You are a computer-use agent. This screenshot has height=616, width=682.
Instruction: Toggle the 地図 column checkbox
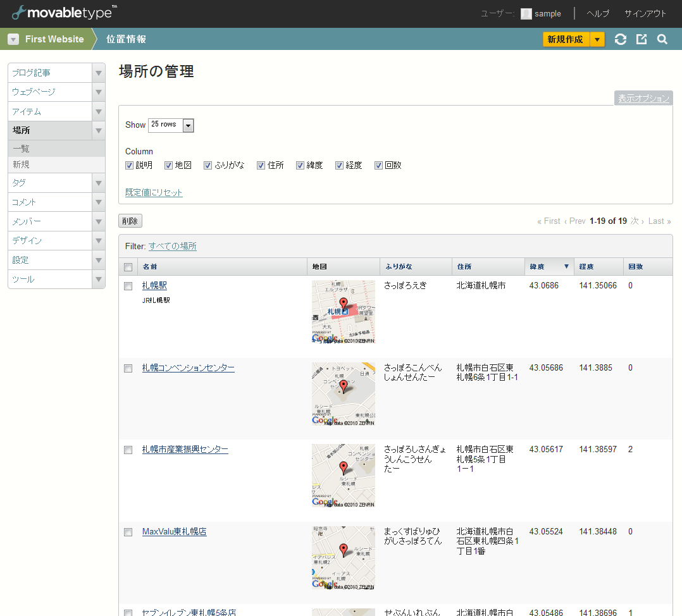(x=169, y=165)
